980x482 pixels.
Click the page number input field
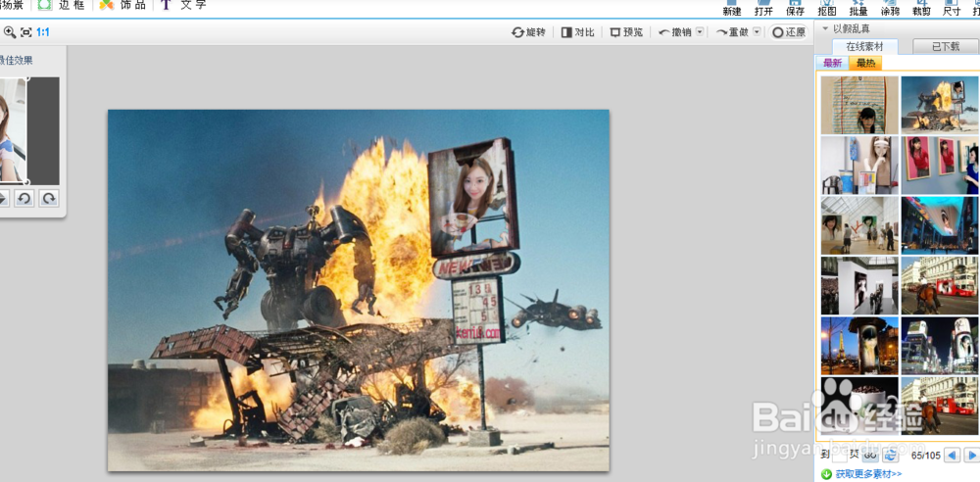pyautogui.click(x=841, y=456)
